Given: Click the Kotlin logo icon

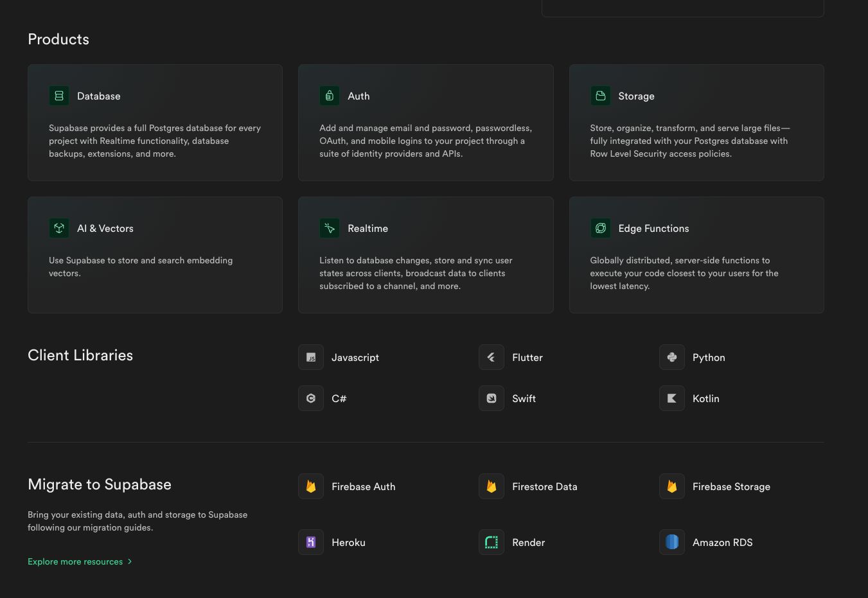Looking at the screenshot, I should point(672,398).
